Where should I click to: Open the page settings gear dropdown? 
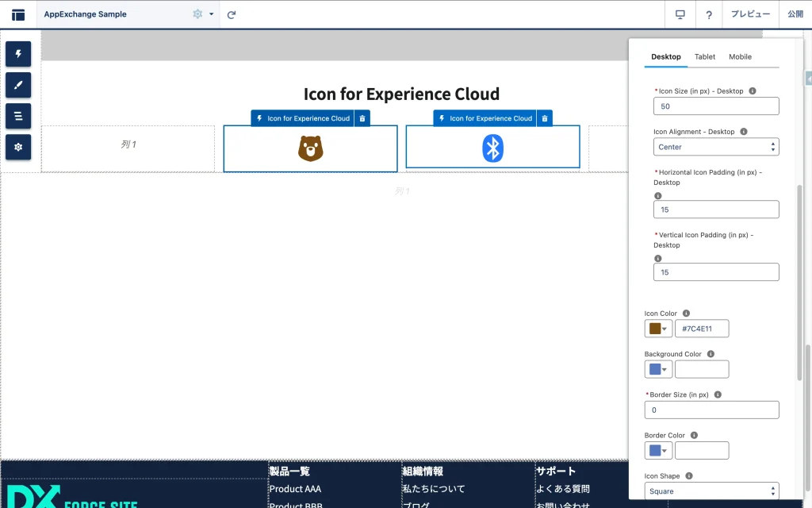202,14
